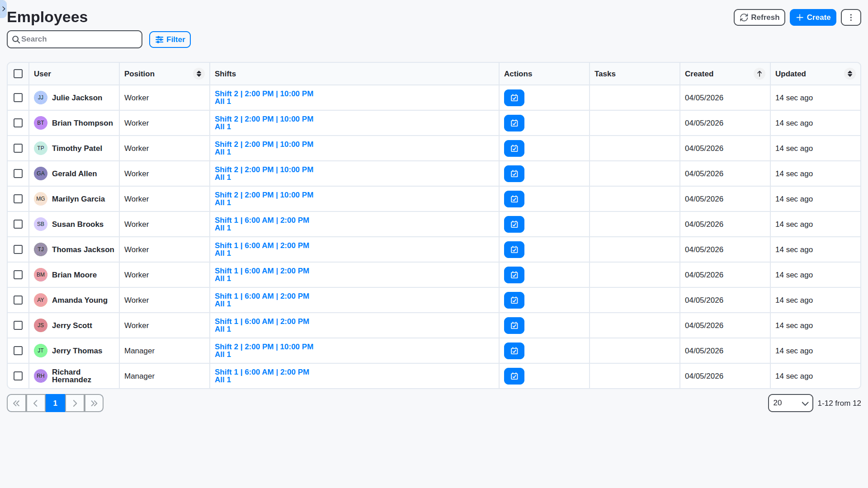
Task: Toggle the Position column sort arrows
Action: tap(199, 74)
